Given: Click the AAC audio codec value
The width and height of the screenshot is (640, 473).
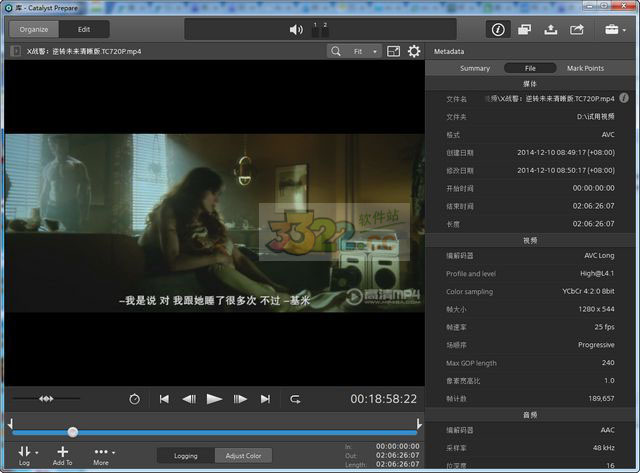Looking at the screenshot, I should 607,430.
